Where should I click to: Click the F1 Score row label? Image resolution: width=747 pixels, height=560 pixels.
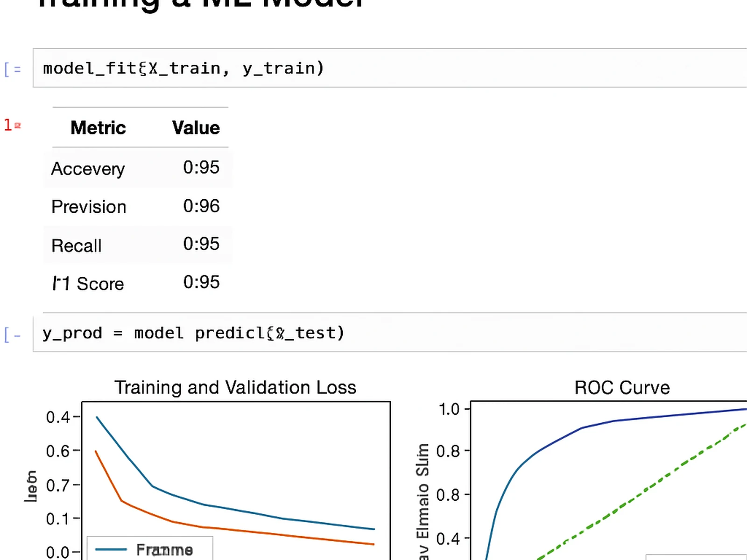pos(88,284)
